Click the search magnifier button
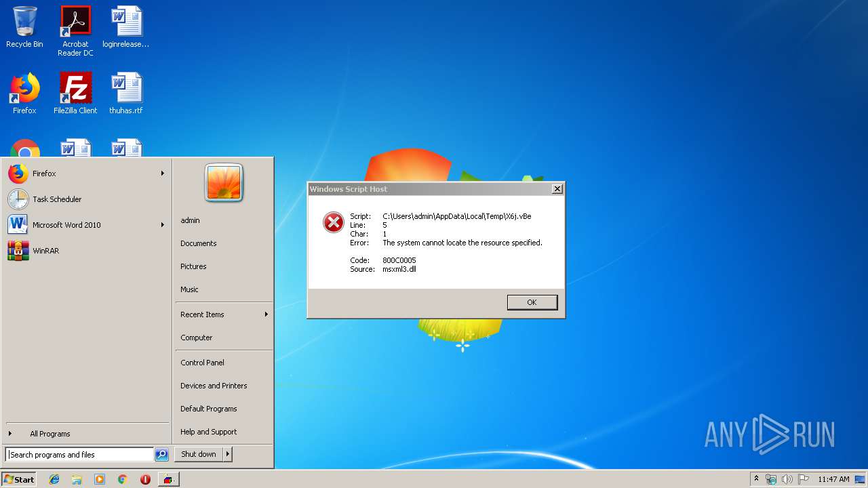Screen dimensions: 868x488 161,455
